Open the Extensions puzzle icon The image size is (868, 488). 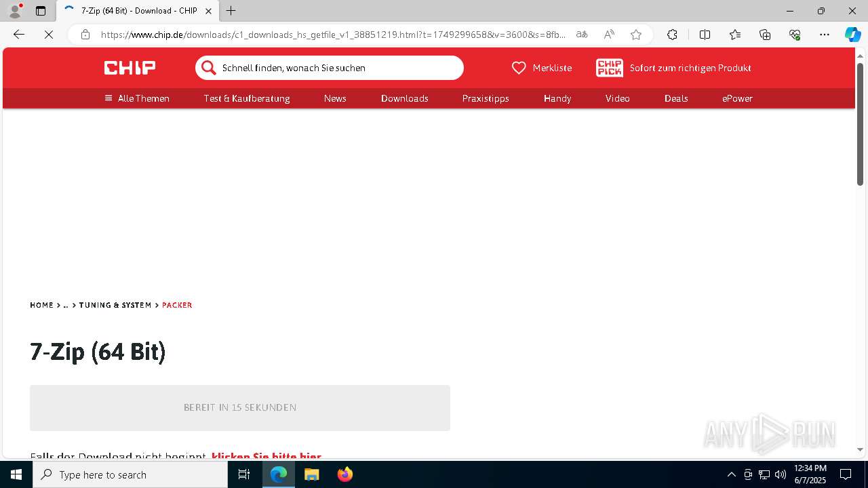672,35
